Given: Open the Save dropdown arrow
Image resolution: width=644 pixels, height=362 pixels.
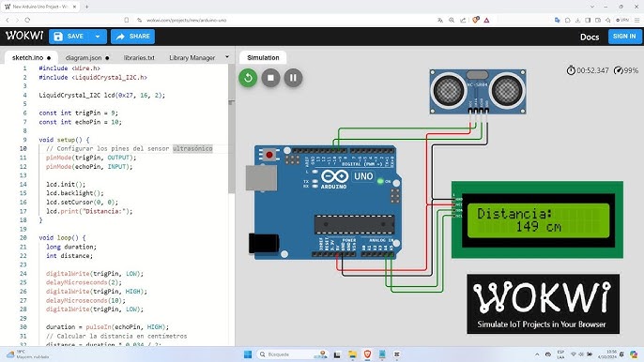Looking at the screenshot, I should [x=98, y=37].
